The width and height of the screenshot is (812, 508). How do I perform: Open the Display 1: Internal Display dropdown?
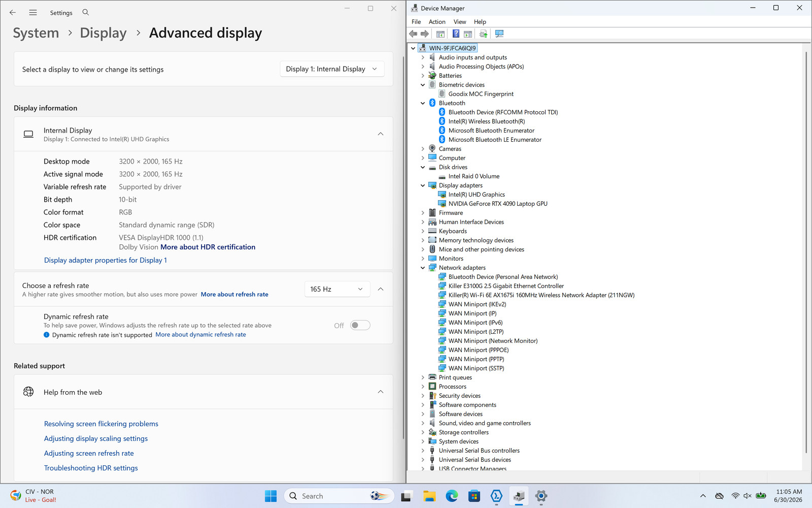point(332,69)
